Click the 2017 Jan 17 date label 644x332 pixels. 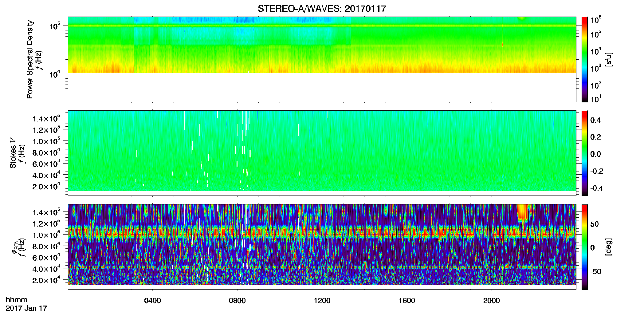tap(26, 308)
